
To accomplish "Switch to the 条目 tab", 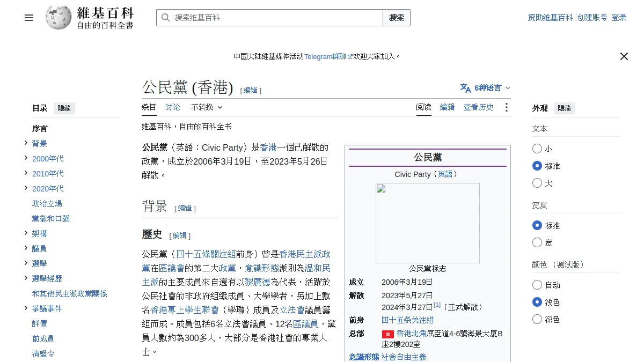I will 149,107.
